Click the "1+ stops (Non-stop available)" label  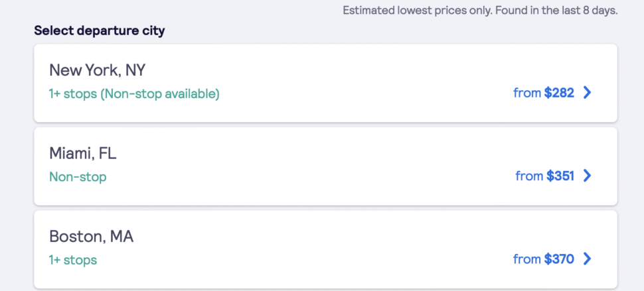coord(134,93)
